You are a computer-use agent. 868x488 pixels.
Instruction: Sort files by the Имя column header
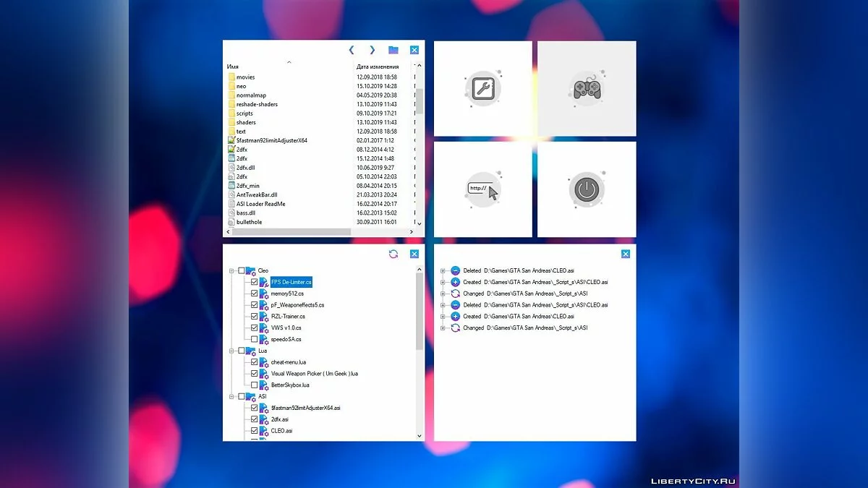coord(233,67)
